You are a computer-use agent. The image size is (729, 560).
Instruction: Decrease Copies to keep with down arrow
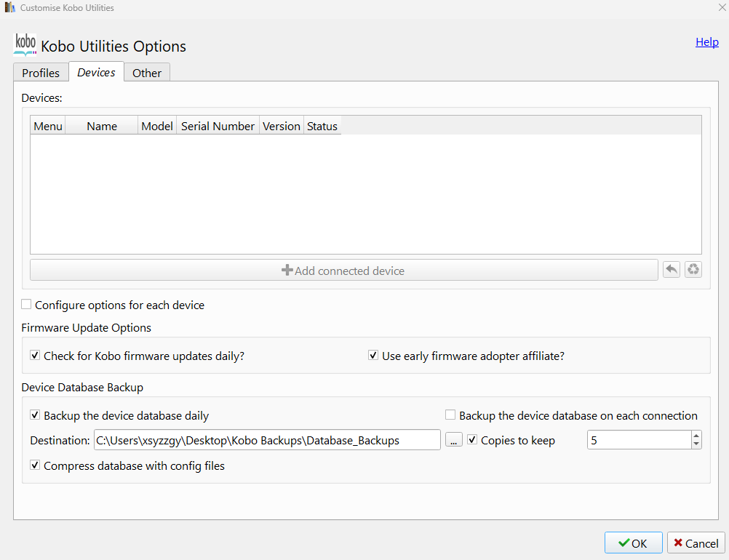click(x=696, y=444)
